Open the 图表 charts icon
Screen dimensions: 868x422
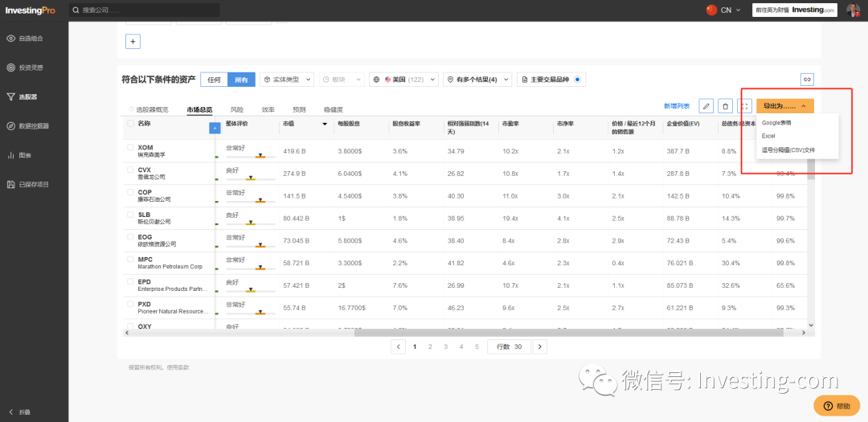tap(10, 155)
